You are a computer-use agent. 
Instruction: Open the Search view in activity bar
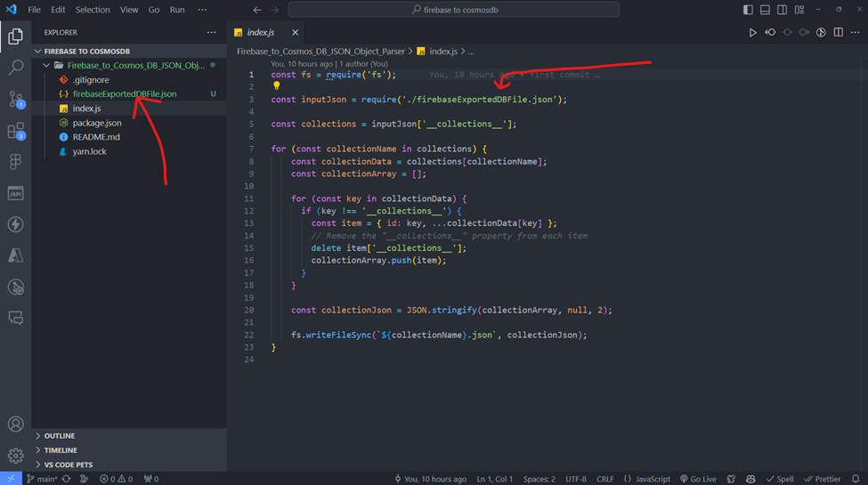[x=15, y=68]
